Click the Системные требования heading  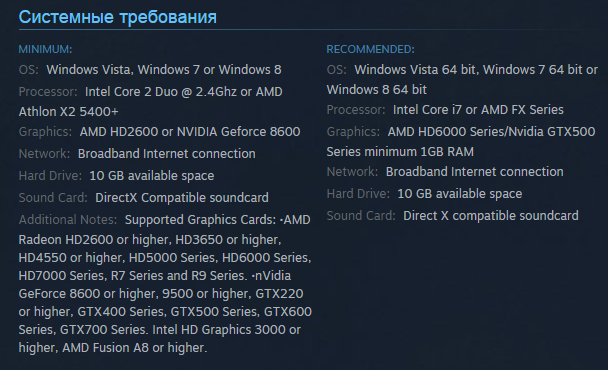(117, 17)
